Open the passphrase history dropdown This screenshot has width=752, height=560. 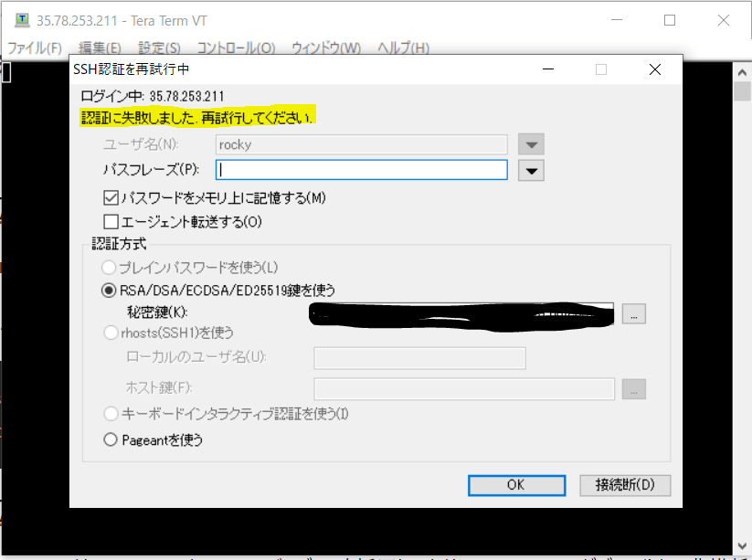[x=531, y=169]
